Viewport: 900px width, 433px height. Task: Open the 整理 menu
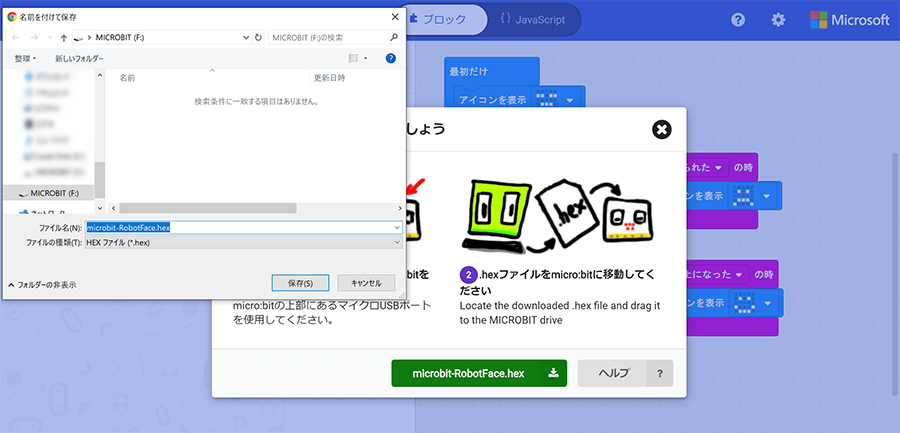tap(25, 59)
